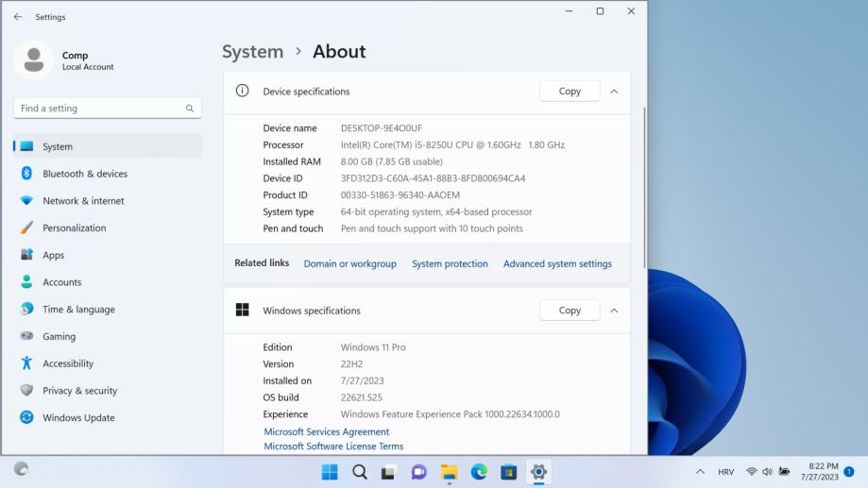
Task: Open Advanced system settings link
Action: (x=557, y=264)
